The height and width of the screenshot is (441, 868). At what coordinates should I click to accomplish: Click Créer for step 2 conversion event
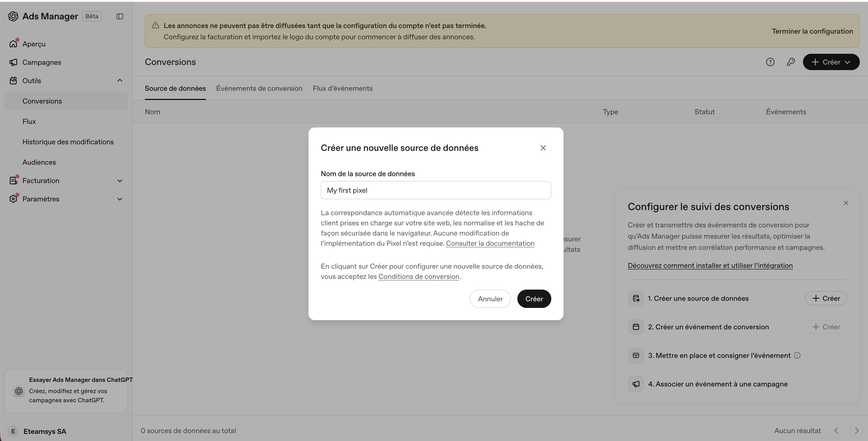point(826,327)
